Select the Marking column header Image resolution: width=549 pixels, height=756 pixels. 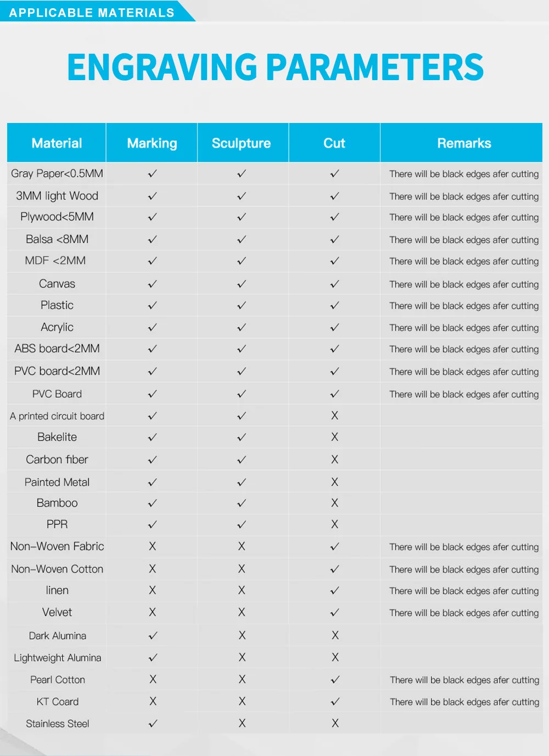click(x=152, y=143)
